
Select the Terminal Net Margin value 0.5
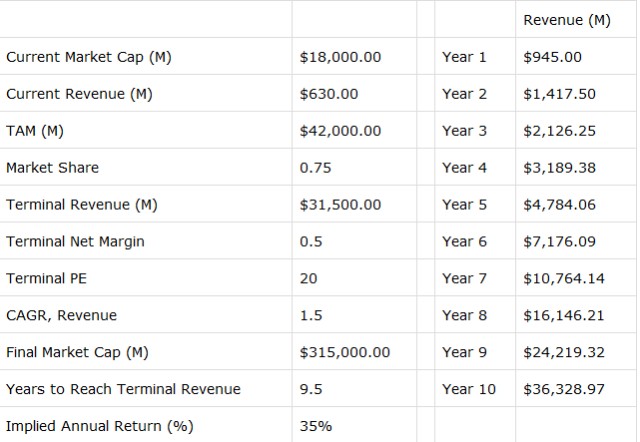tap(310, 242)
